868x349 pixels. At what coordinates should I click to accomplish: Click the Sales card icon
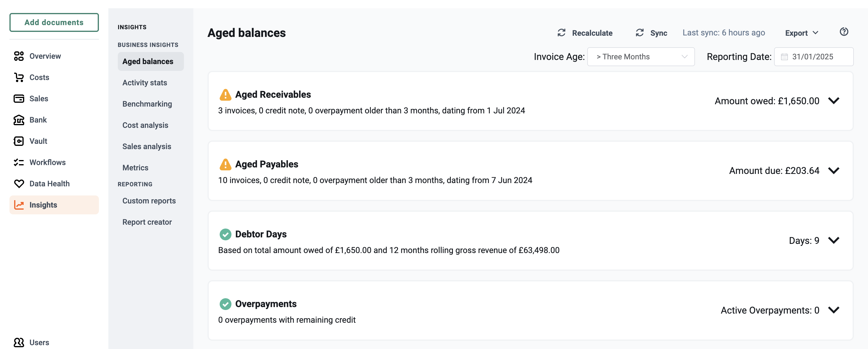click(x=19, y=98)
